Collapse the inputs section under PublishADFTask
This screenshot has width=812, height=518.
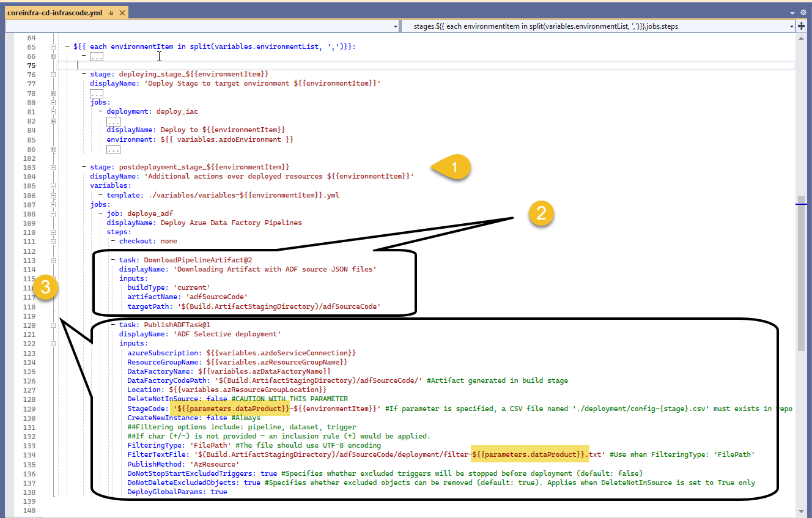pos(52,343)
